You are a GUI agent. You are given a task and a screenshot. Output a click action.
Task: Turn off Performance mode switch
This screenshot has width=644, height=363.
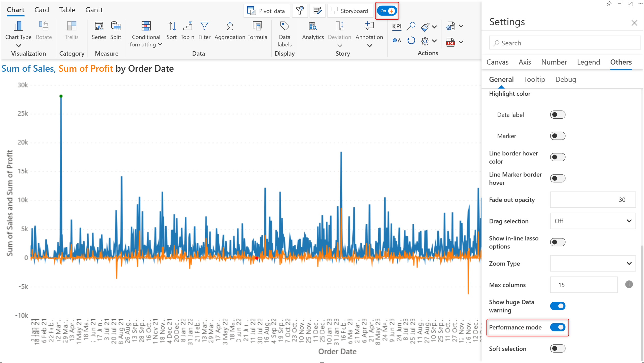pyautogui.click(x=557, y=327)
